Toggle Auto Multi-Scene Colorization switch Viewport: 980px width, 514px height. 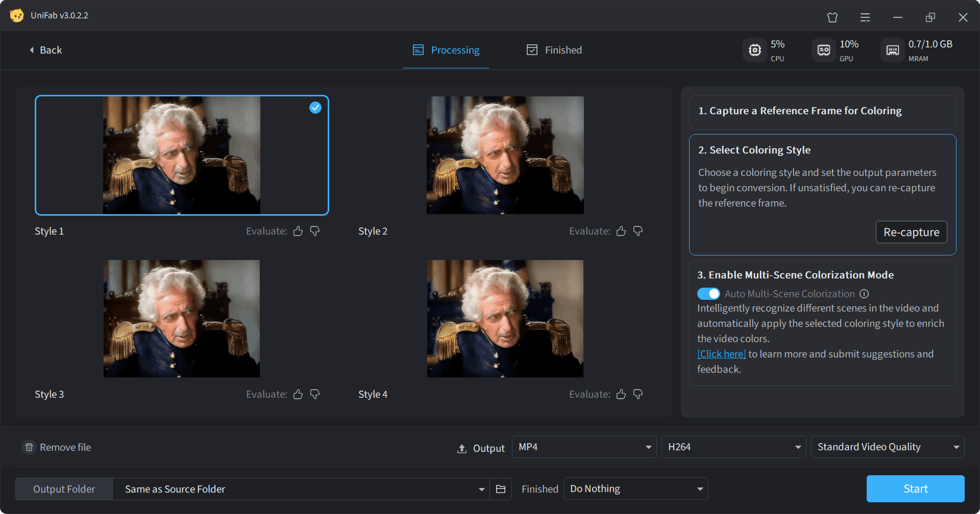[x=708, y=294]
